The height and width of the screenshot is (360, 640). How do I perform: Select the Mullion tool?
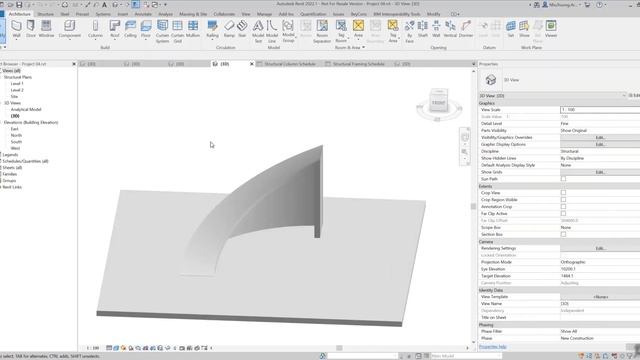click(193, 29)
